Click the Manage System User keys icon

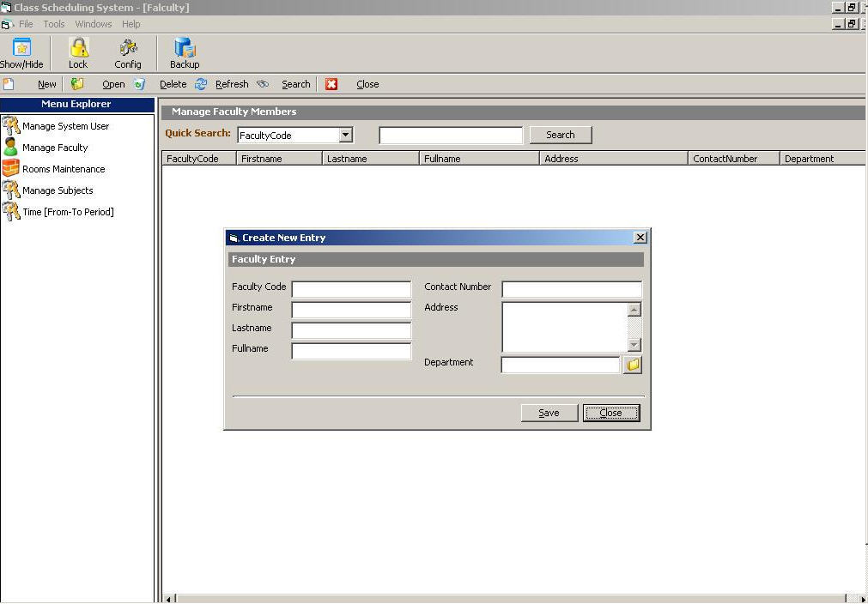tap(10, 126)
